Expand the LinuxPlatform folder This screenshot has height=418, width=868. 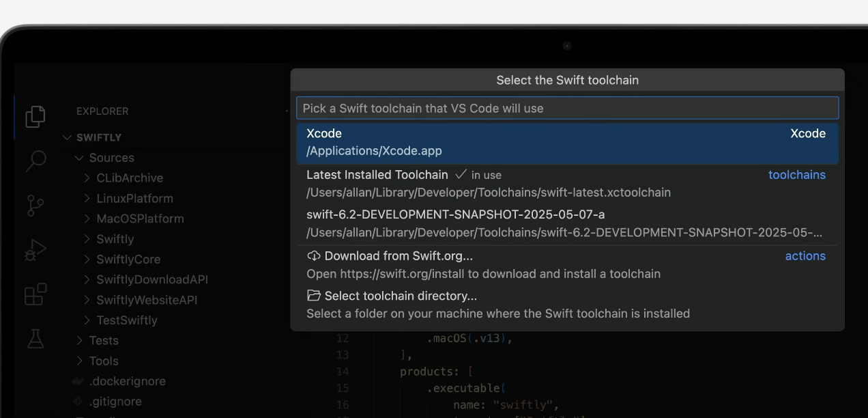[87, 199]
